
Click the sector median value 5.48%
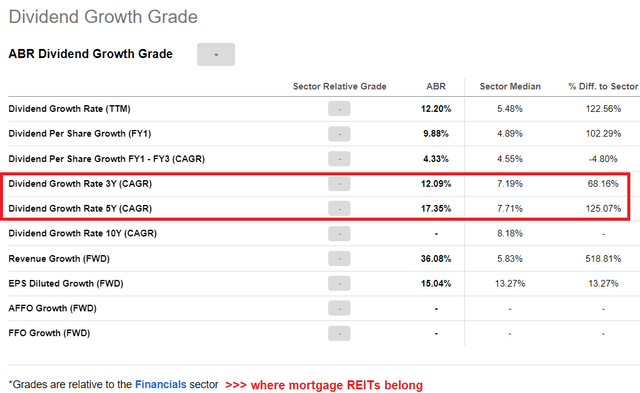(x=510, y=109)
